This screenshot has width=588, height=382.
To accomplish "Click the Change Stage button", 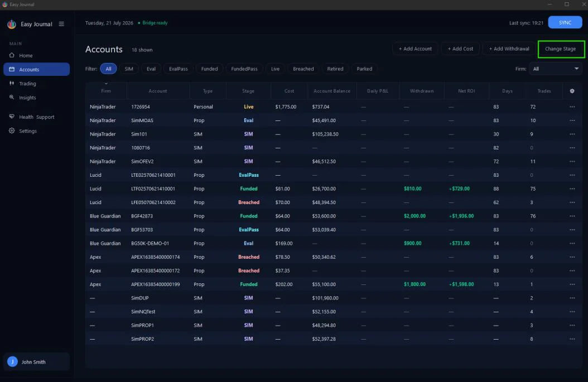I will [560, 49].
